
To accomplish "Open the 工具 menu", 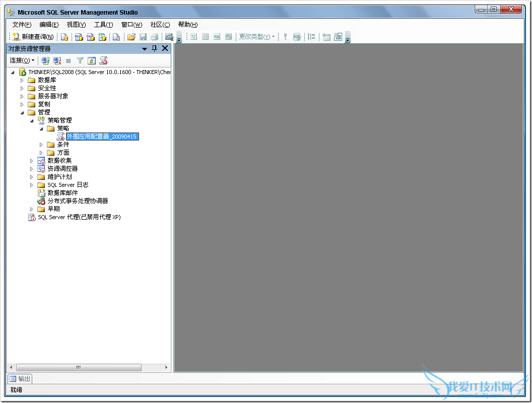I will 103,25.
